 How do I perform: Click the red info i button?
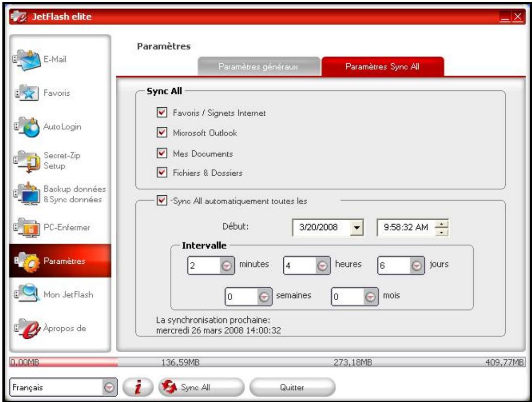(x=138, y=387)
